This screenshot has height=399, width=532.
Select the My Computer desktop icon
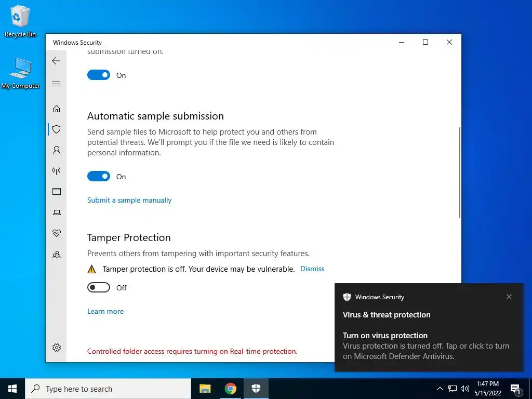pos(20,73)
